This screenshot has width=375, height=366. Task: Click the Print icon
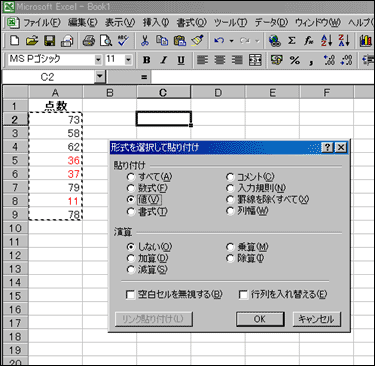[88, 41]
